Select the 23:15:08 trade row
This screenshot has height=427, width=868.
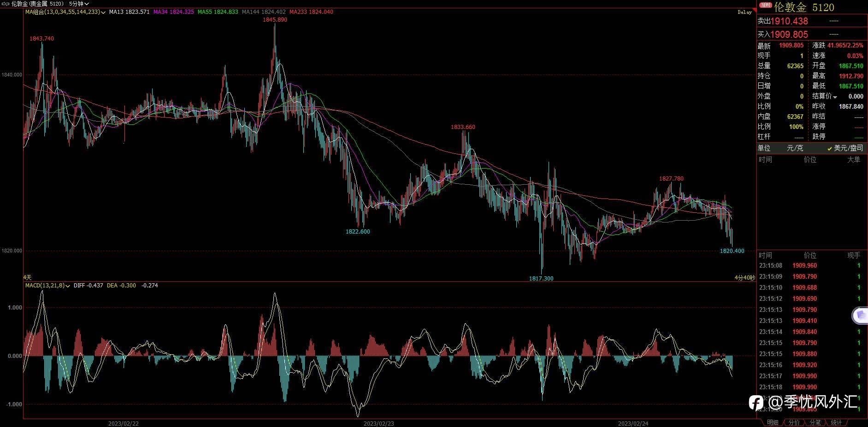pos(812,266)
